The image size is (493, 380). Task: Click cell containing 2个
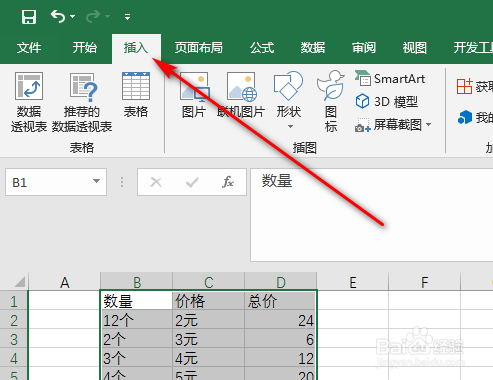[x=137, y=339]
